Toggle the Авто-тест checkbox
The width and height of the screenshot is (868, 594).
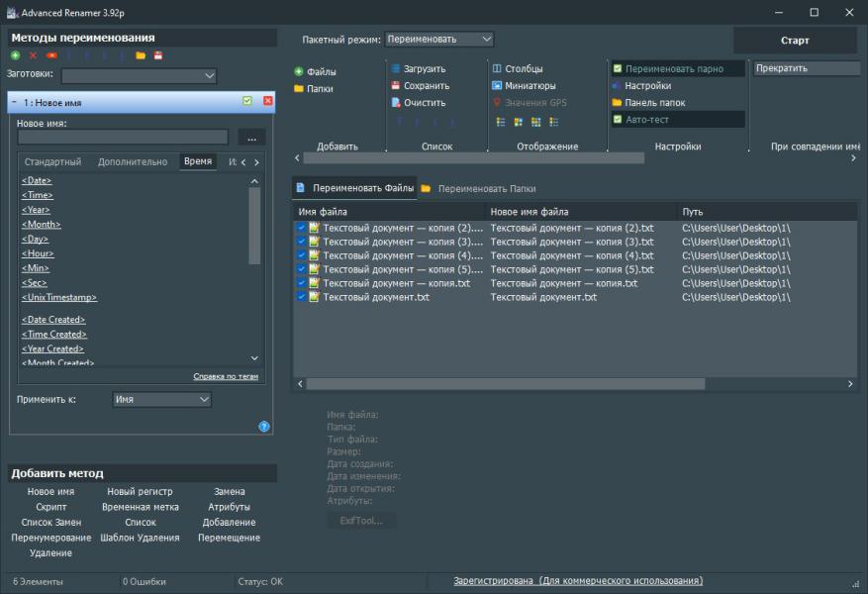click(x=618, y=119)
